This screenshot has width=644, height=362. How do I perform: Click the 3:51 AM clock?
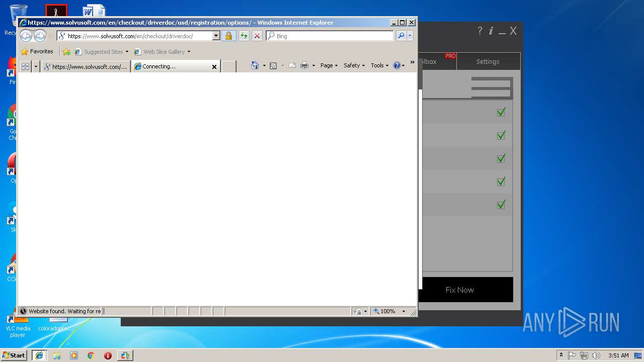coord(618,355)
